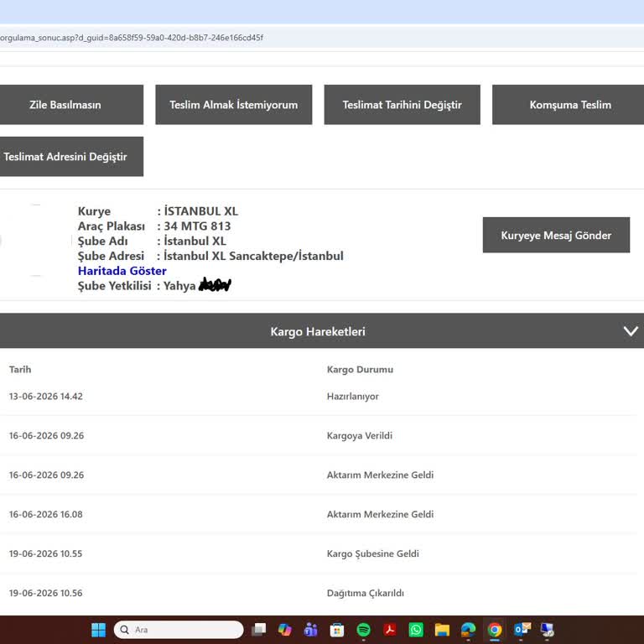This screenshot has height=644, width=644.
Task: Click Aktarım Merkezine Geldi in the 16.08 row
Action: [x=380, y=514]
